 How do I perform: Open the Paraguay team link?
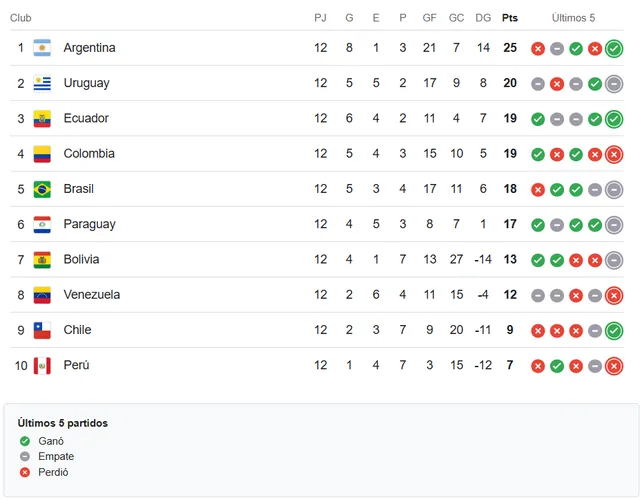click(89, 224)
